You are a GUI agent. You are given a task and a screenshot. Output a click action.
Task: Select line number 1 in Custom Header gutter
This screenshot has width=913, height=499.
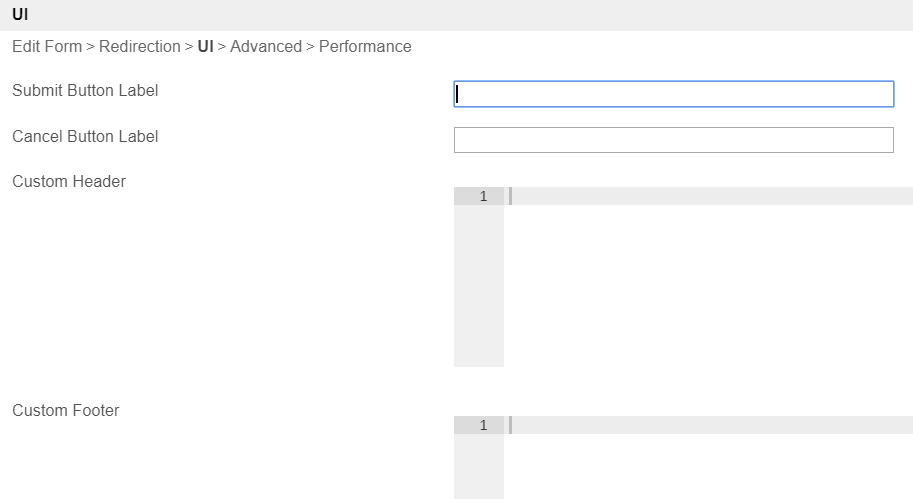click(x=483, y=196)
